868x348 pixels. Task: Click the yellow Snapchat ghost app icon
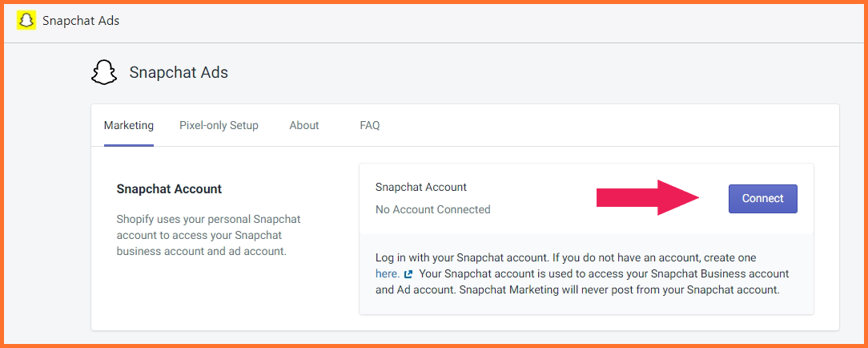[x=26, y=21]
